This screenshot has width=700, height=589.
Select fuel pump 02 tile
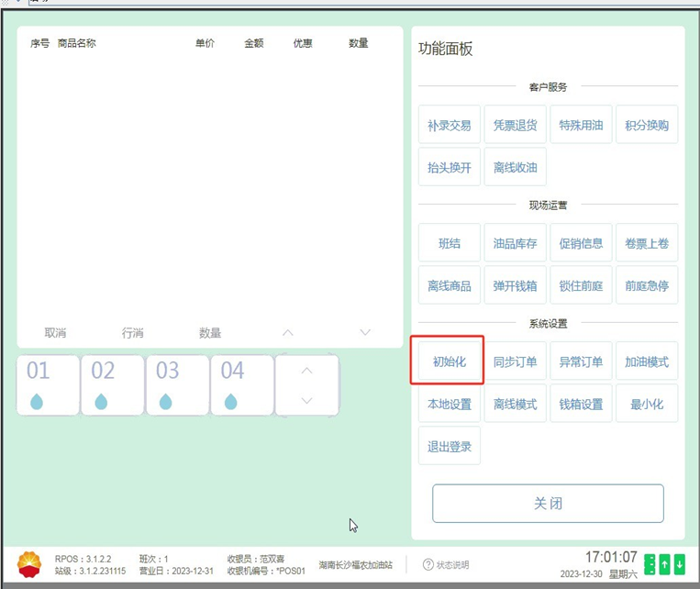coord(112,384)
